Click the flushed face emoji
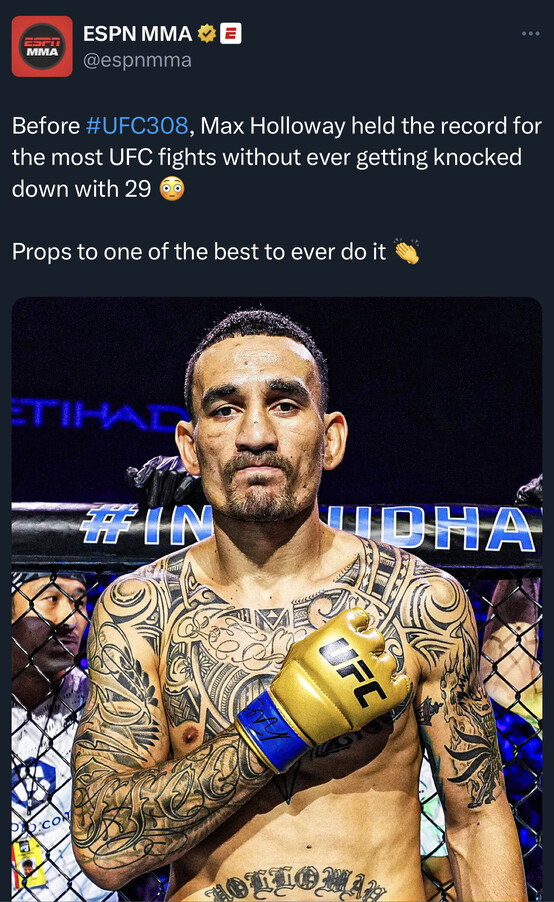Image resolution: width=554 pixels, height=902 pixels. [x=171, y=189]
